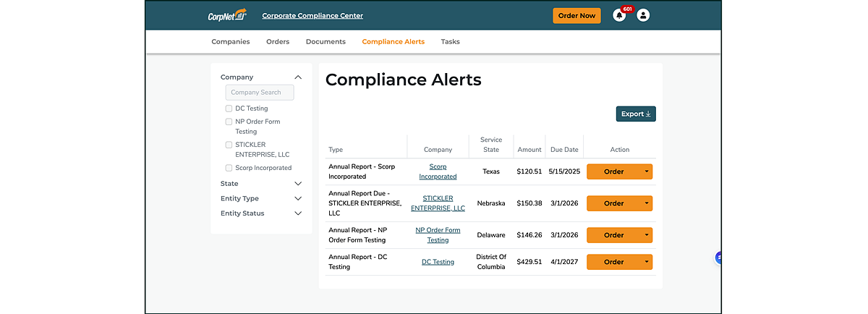Focus the Company Search field
The image size is (868, 314).
point(260,93)
